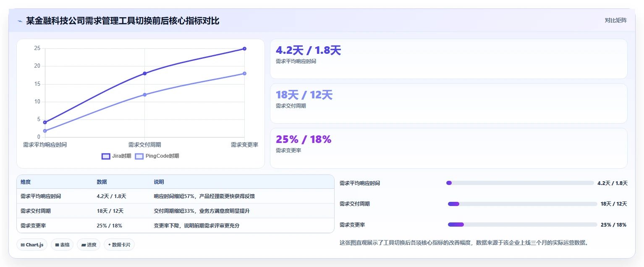Click the 响应时间缩短57% description cell
This screenshot has width=644, height=267.
point(204,196)
